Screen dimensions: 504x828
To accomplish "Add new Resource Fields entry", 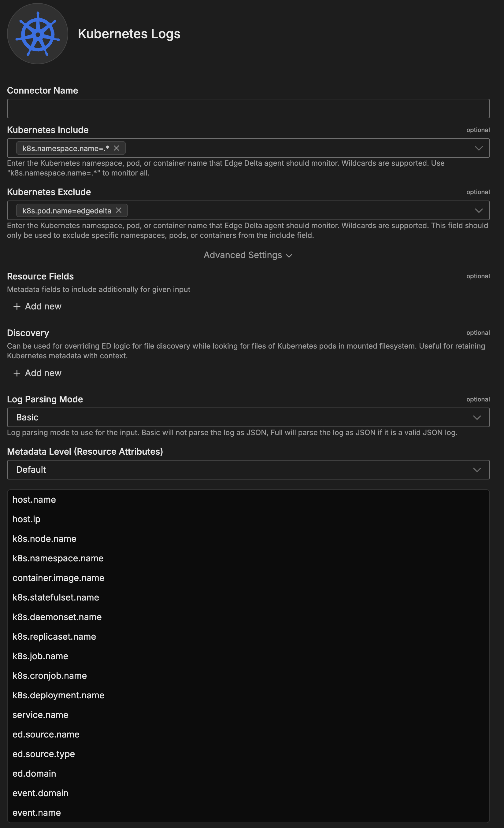I will tap(43, 306).
